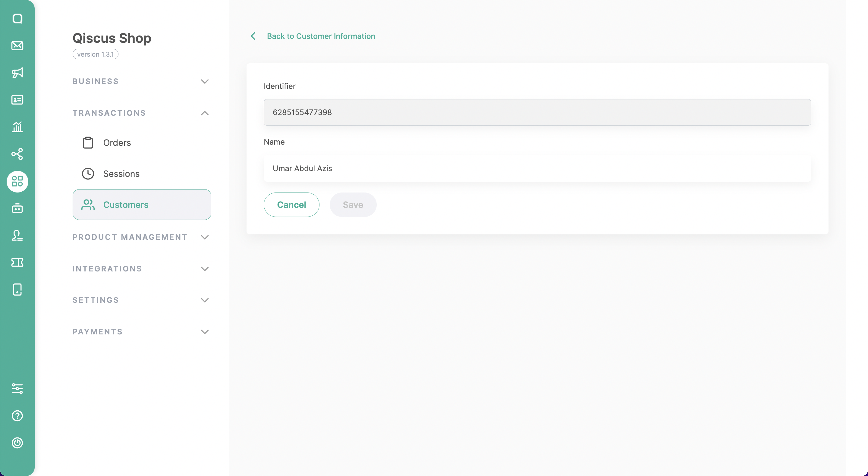Open the settings sliders sidebar icon
The image size is (868, 476).
17,388
